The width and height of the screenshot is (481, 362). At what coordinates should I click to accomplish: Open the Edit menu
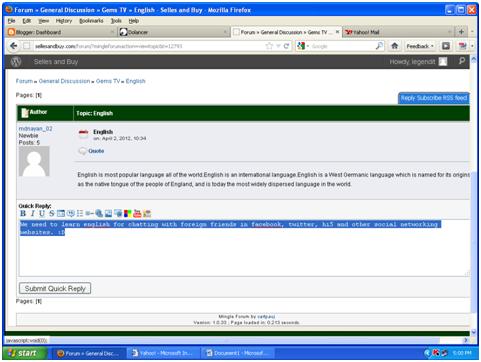click(x=27, y=21)
